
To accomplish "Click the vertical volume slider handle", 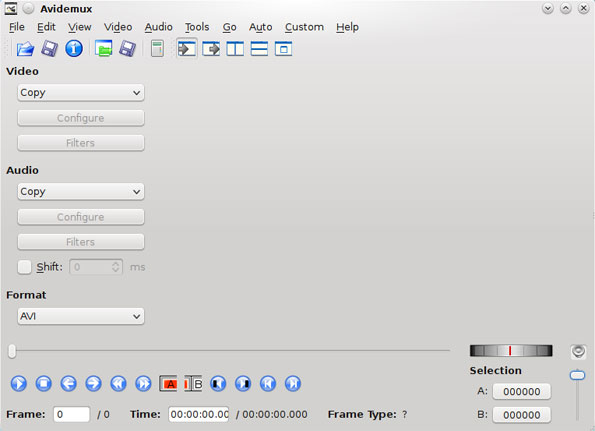I will 578,375.
